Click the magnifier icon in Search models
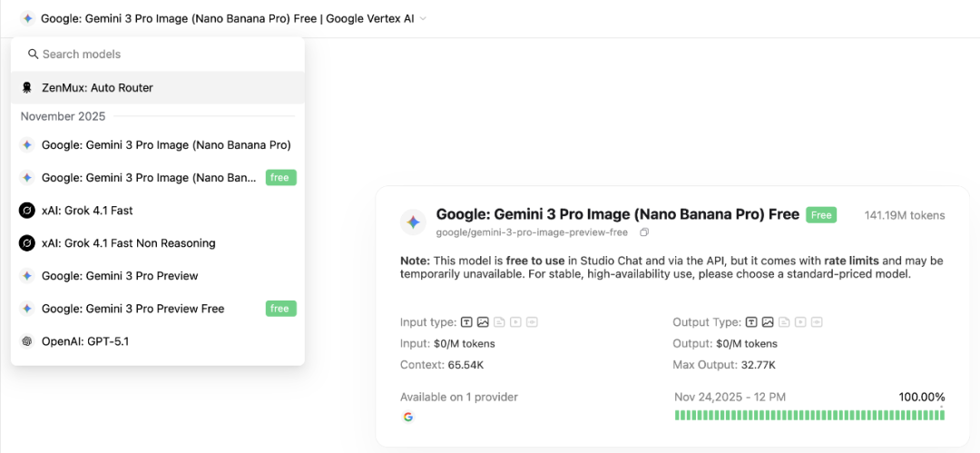Screen dimensions: 980x453 (34, 54)
